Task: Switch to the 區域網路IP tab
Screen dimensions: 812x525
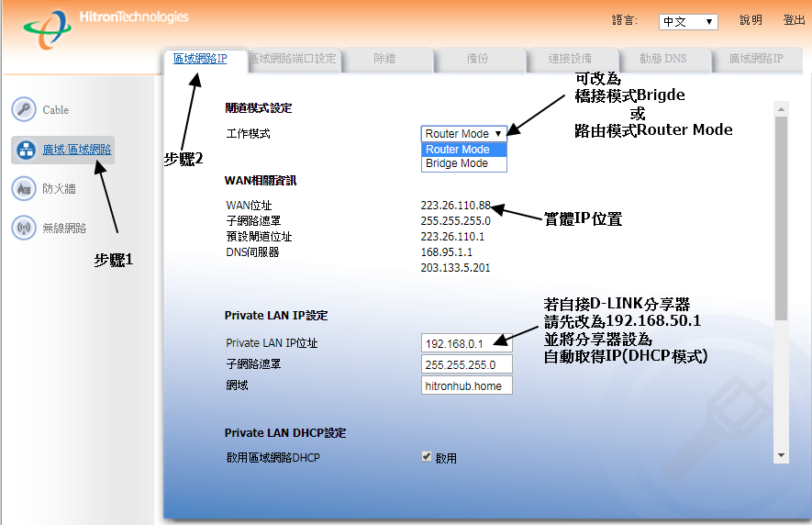Action: click(x=200, y=59)
